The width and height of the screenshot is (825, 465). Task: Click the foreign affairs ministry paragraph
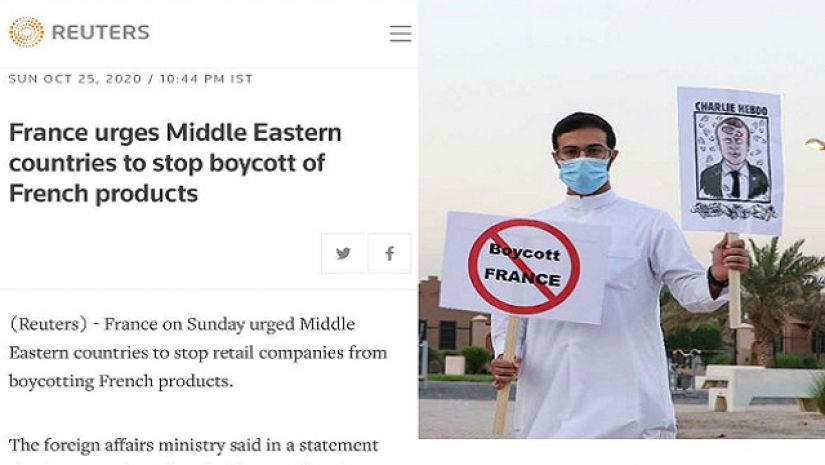pos(194,444)
